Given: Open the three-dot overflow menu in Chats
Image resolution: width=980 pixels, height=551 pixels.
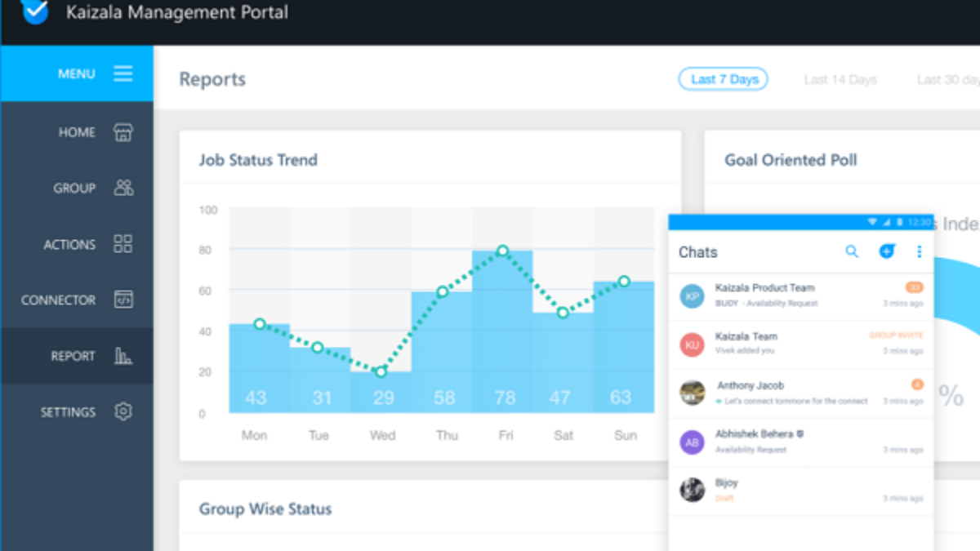Looking at the screenshot, I should 919,251.
